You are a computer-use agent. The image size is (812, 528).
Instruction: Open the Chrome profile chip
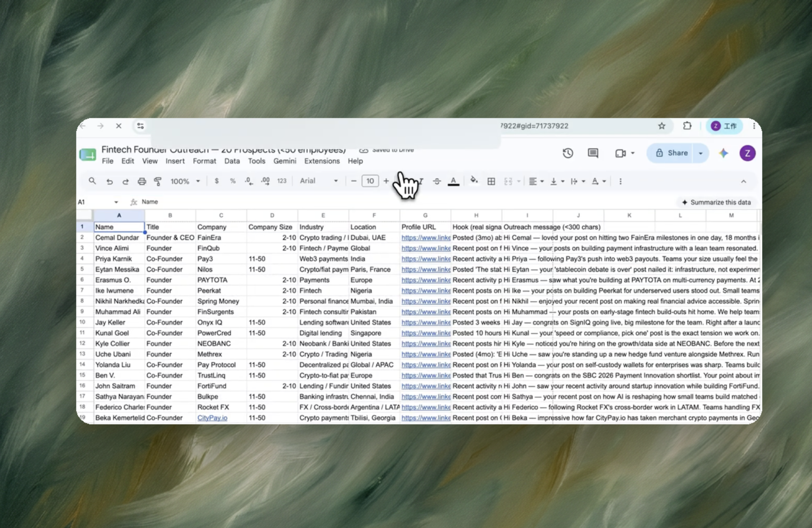[724, 126]
